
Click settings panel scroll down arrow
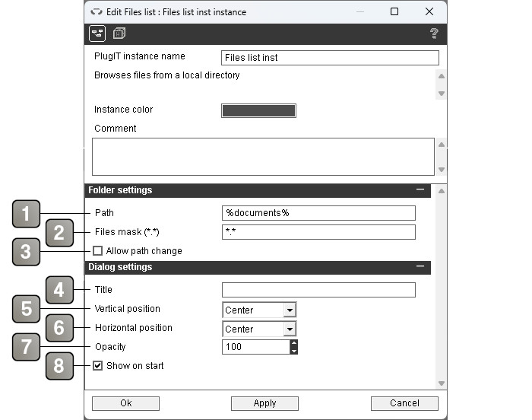point(442,383)
